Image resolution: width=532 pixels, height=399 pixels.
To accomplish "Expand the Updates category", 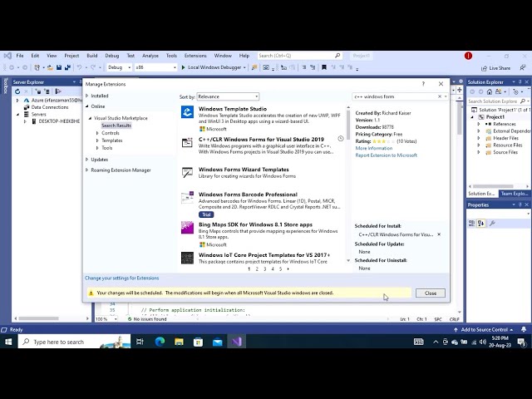I will pyautogui.click(x=87, y=159).
